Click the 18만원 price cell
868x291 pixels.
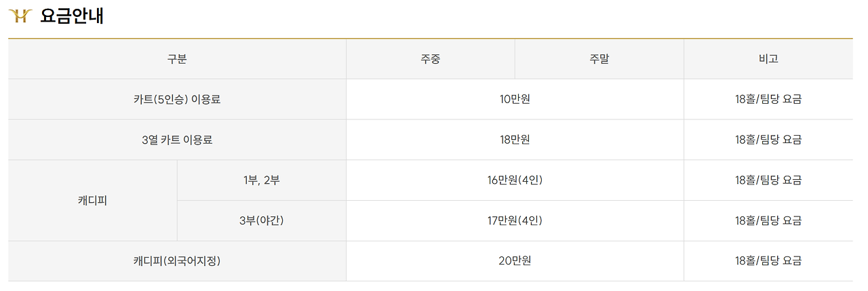pyautogui.click(x=515, y=140)
